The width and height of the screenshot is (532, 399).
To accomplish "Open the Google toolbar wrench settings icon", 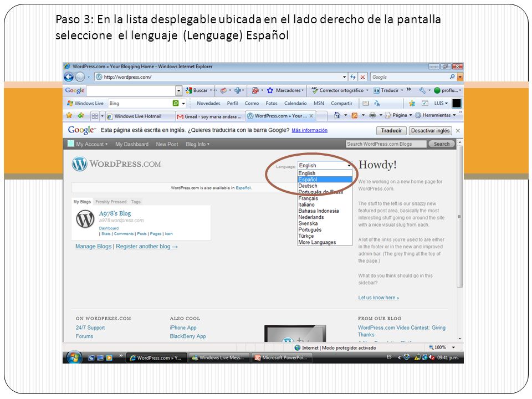I will pyautogui.click(x=422, y=90).
